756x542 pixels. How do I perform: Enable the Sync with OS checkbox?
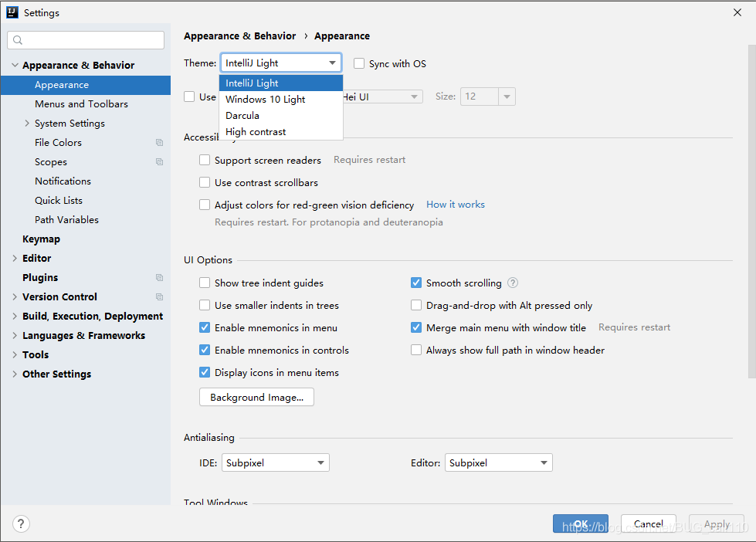pos(358,63)
